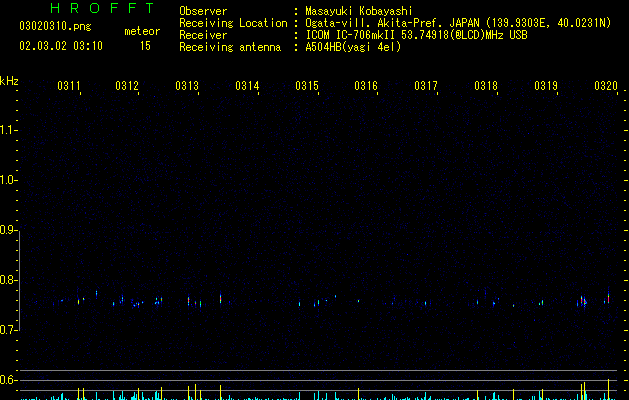Image resolution: width=629 pixels, height=400 pixels.
Task: Click the 0318 time marker
Action: [x=486, y=86]
